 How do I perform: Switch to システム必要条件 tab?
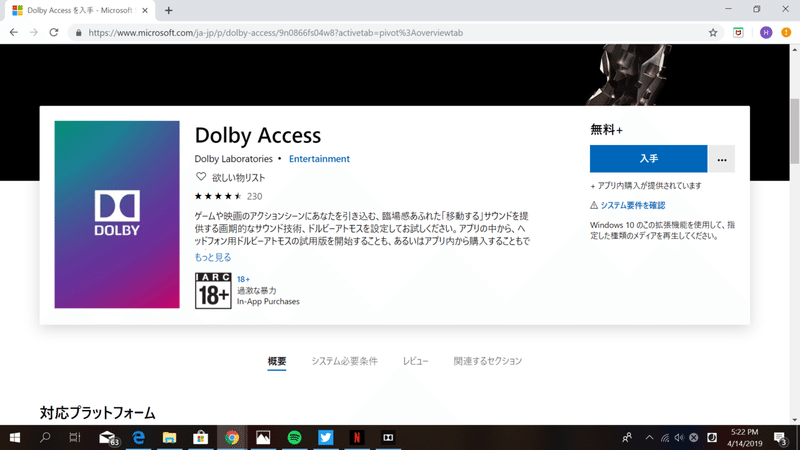pos(344,361)
